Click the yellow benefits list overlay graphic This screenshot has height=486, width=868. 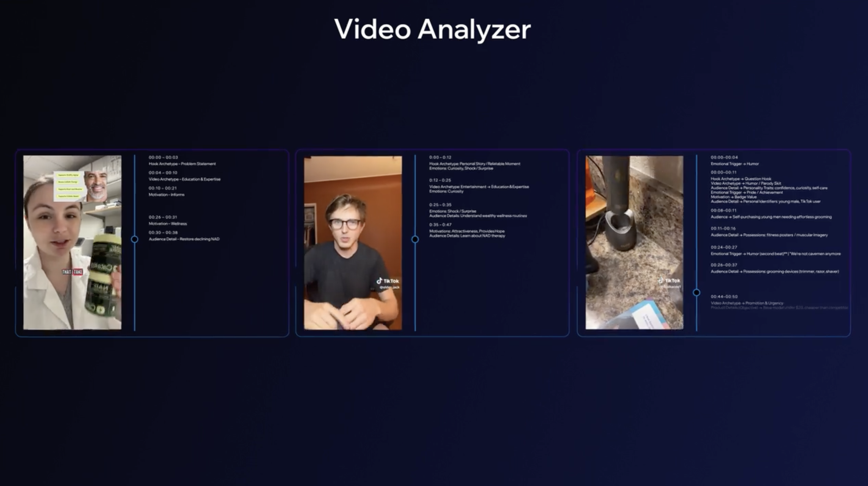(69, 185)
